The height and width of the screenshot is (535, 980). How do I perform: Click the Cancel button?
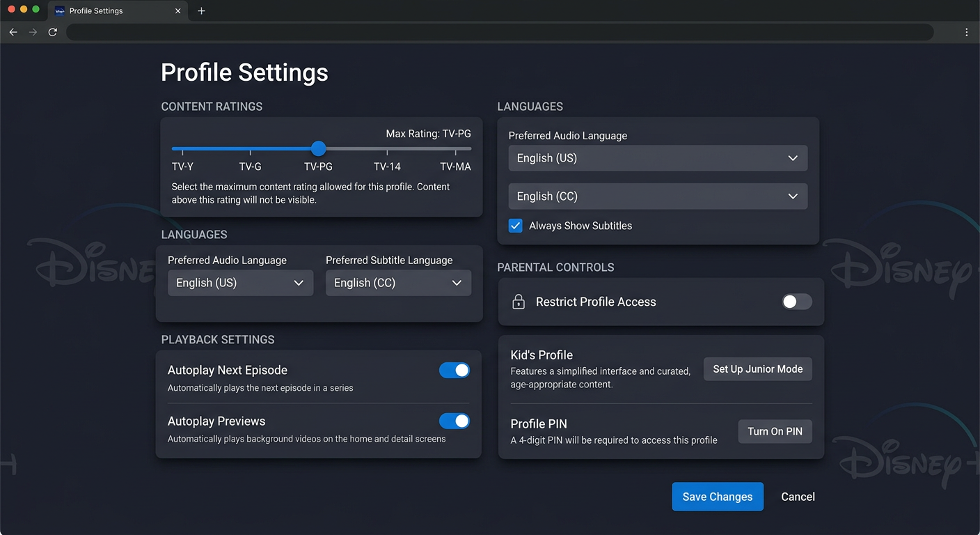click(x=798, y=497)
